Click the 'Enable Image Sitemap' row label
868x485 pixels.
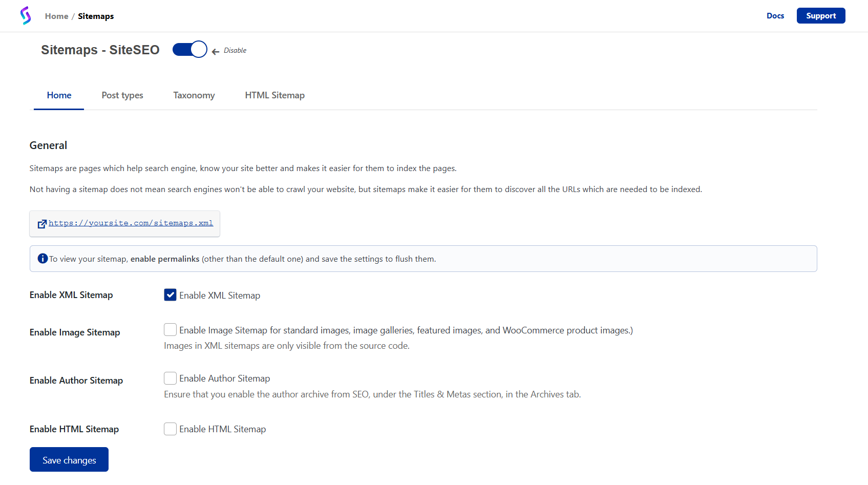click(75, 332)
